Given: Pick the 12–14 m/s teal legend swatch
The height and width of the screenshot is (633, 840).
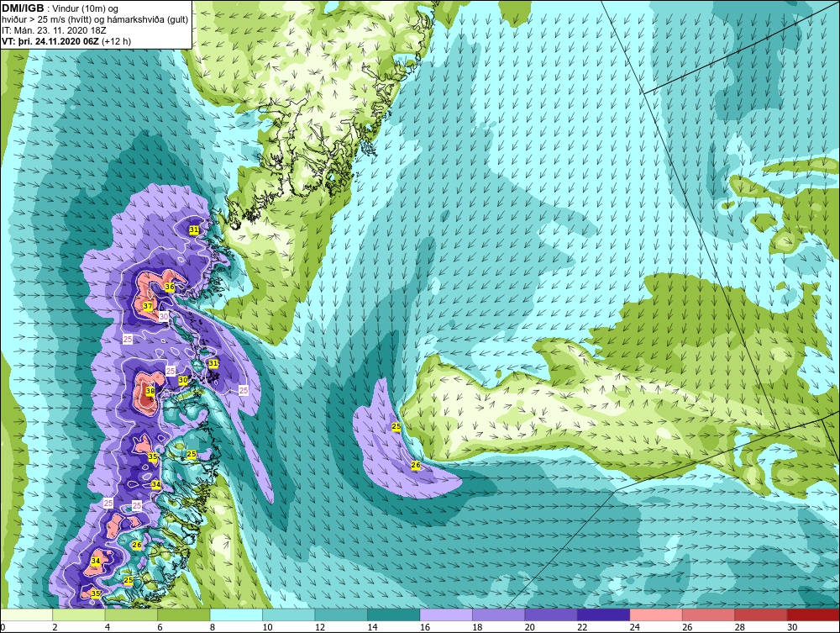Looking at the screenshot, I should tap(341, 615).
